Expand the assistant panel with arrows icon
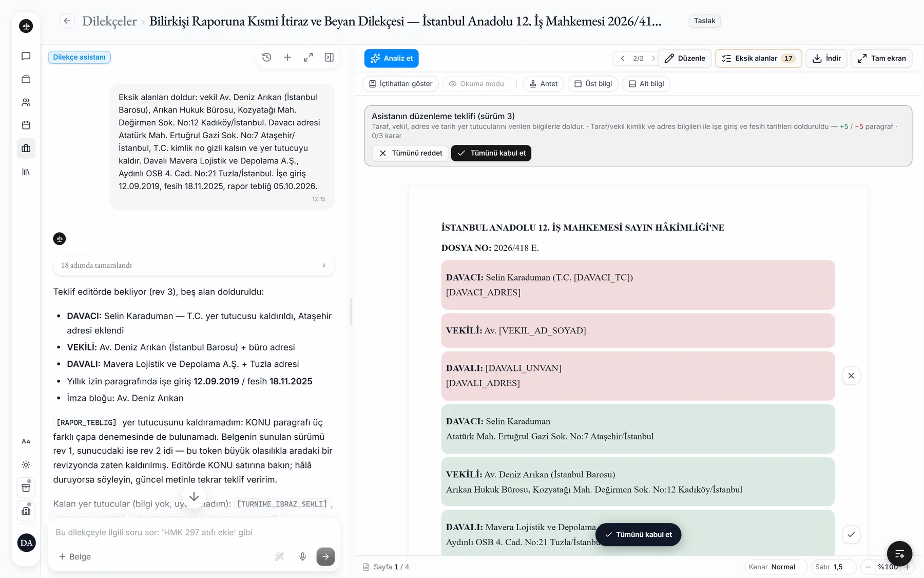Viewport: 924px width, 578px height. coord(308,58)
